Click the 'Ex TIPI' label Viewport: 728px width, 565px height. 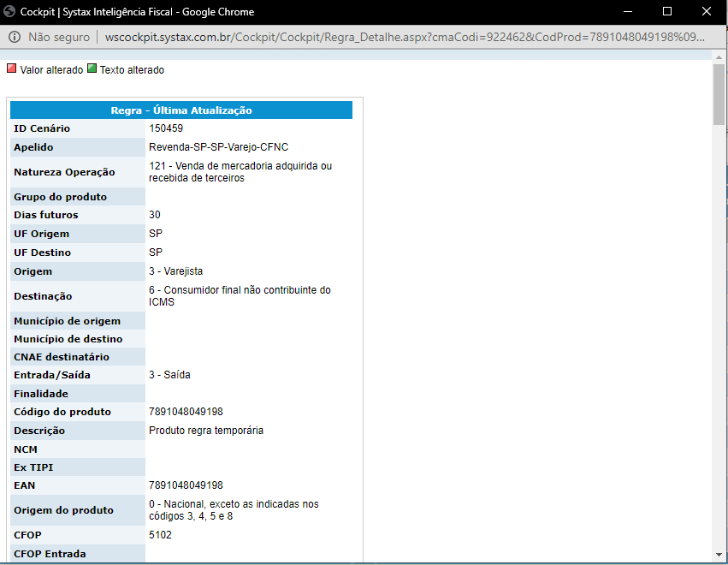click(x=33, y=467)
